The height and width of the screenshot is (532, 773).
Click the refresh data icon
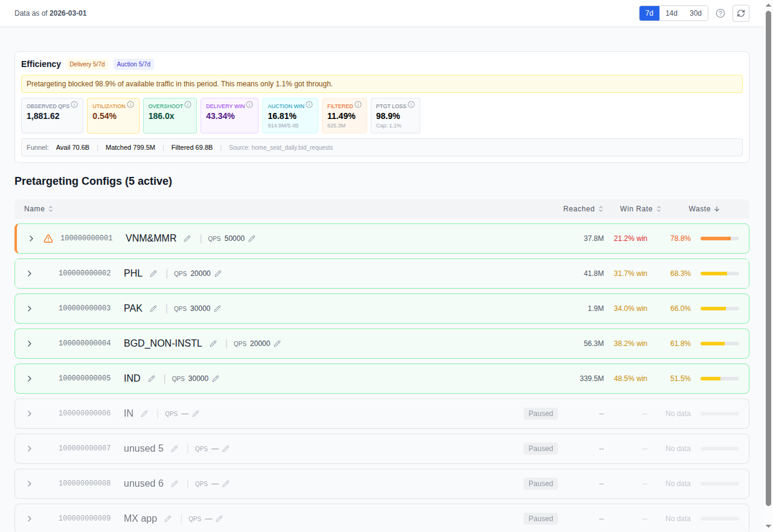(741, 13)
